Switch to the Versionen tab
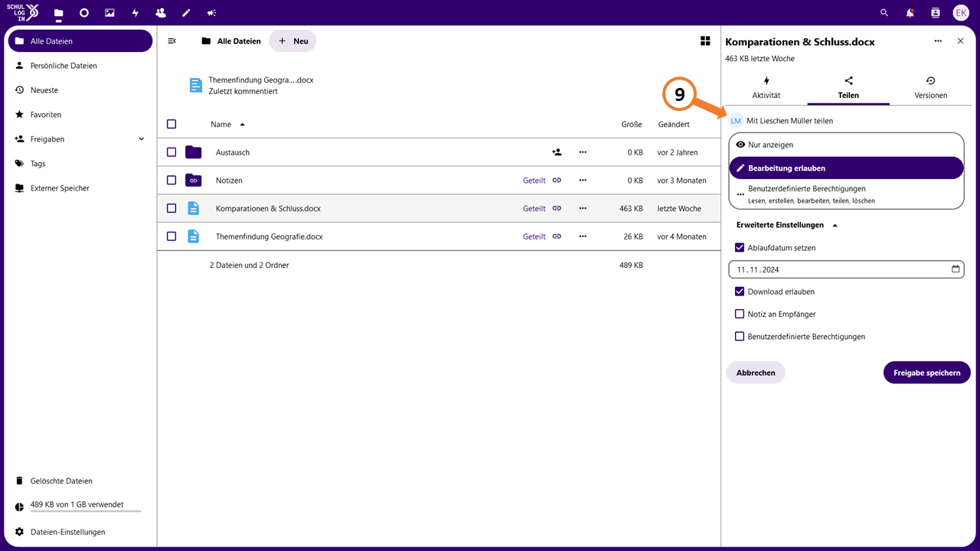This screenshot has height=551, width=980. pyautogui.click(x=930, y=88)
